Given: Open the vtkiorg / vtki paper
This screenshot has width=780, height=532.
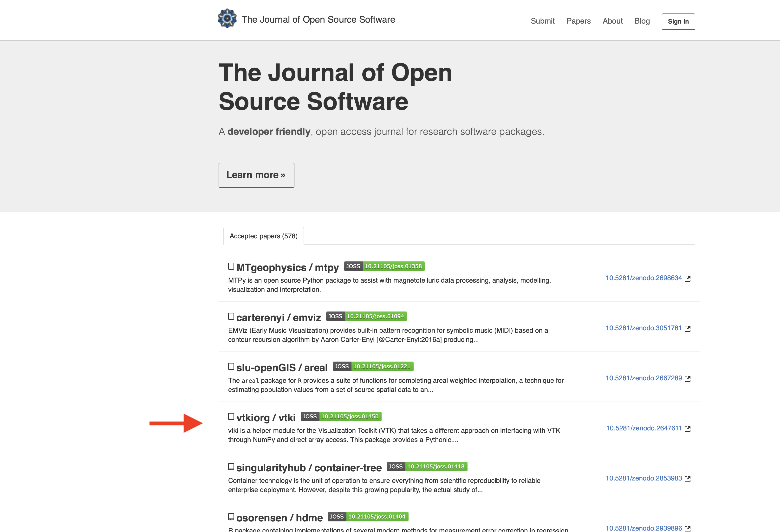Looking at the screenshot, I should pyautogui.click(x=266, y=418).
